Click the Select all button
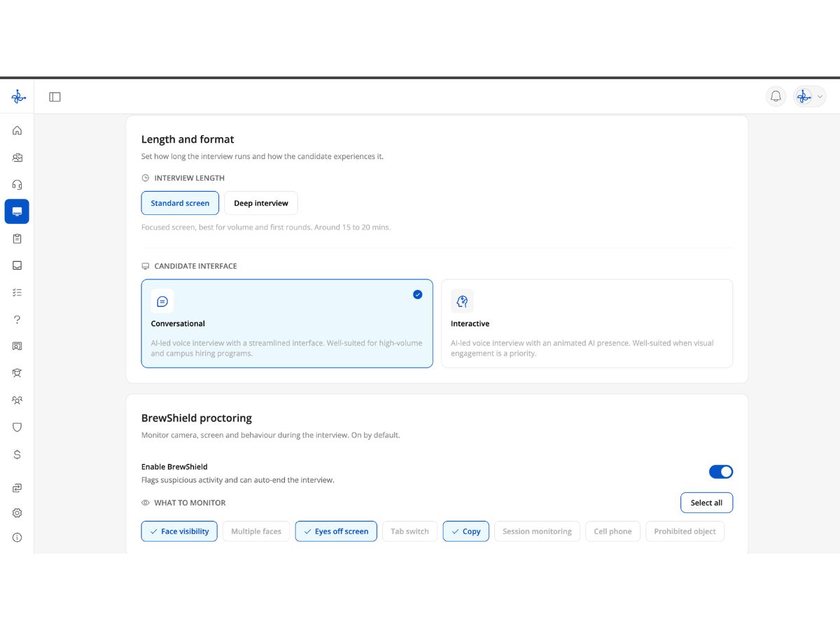Screen dimensions: 840x630 pyautogui.click(x=706, y=503)
